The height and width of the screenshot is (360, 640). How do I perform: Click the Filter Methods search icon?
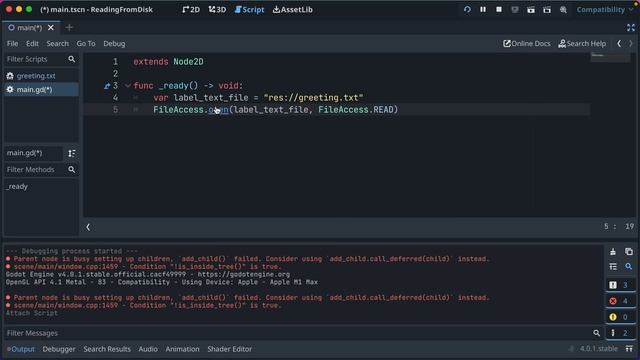point(71,169)
